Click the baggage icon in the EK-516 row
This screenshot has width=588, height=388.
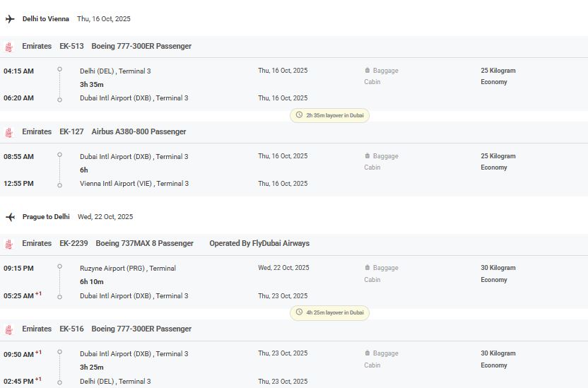pyautogui.click(x=367, y=353)
